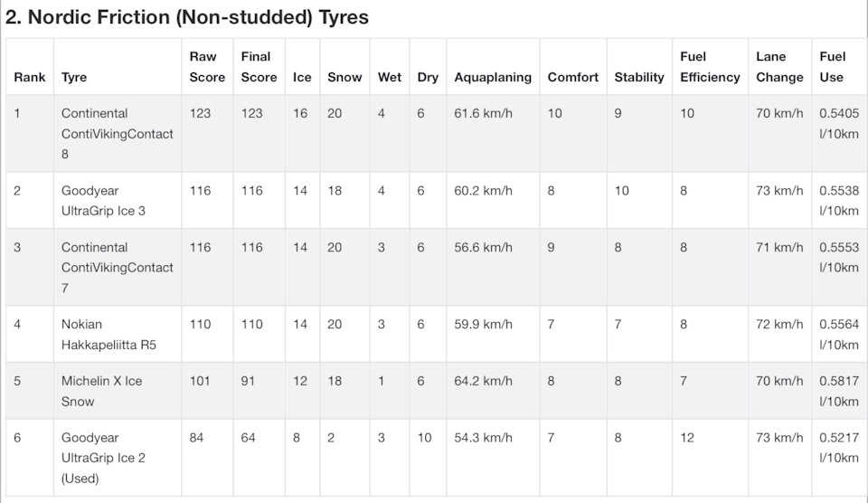868x503 pixels.
Task: Click the Ice column header
Action: click(302, 77)
